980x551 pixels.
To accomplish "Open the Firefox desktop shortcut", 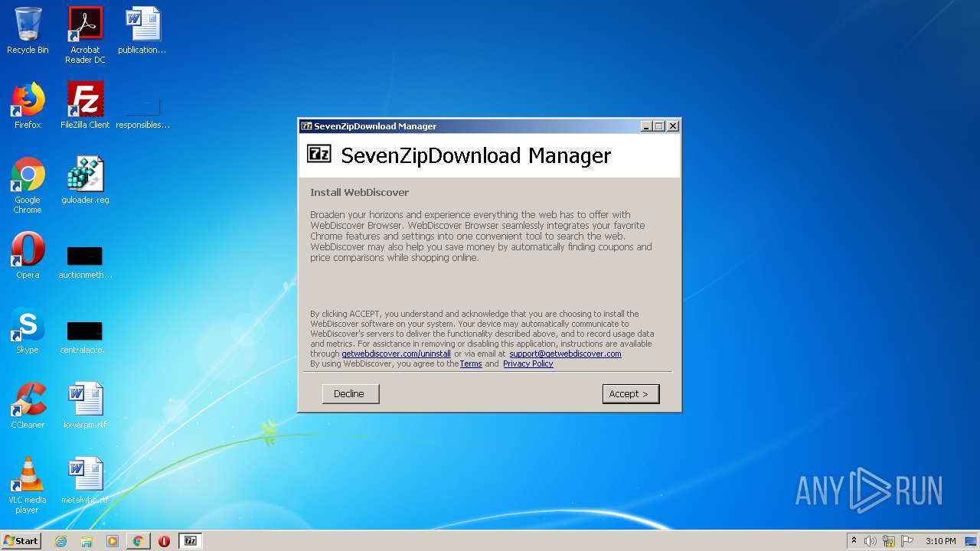I will [x=28, y=106].
